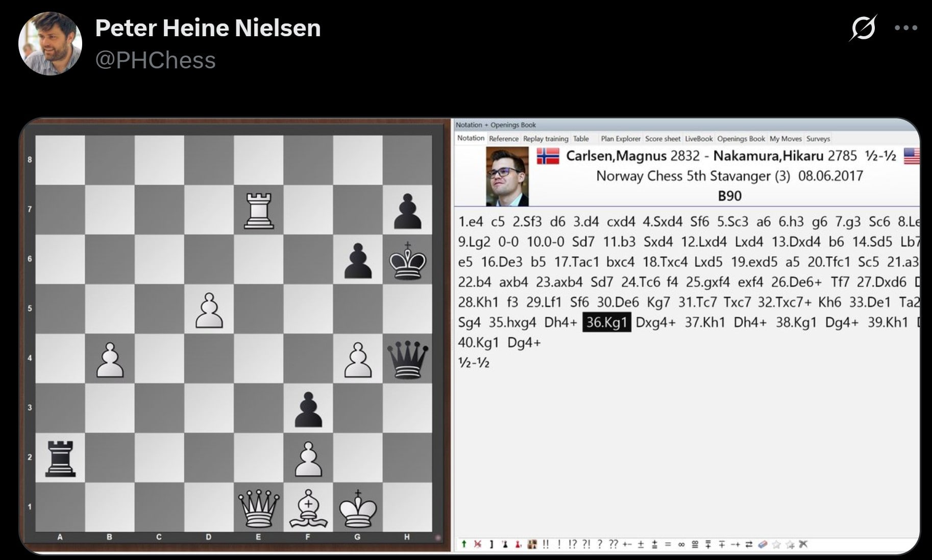This screenshot has height=560, width=932.
Task: Open the Score sheet tab
Action: click(663, 139)
